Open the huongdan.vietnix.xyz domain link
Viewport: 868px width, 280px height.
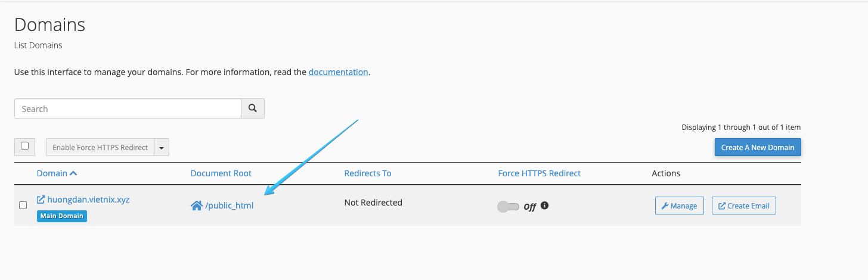click(x=88, y=200)
